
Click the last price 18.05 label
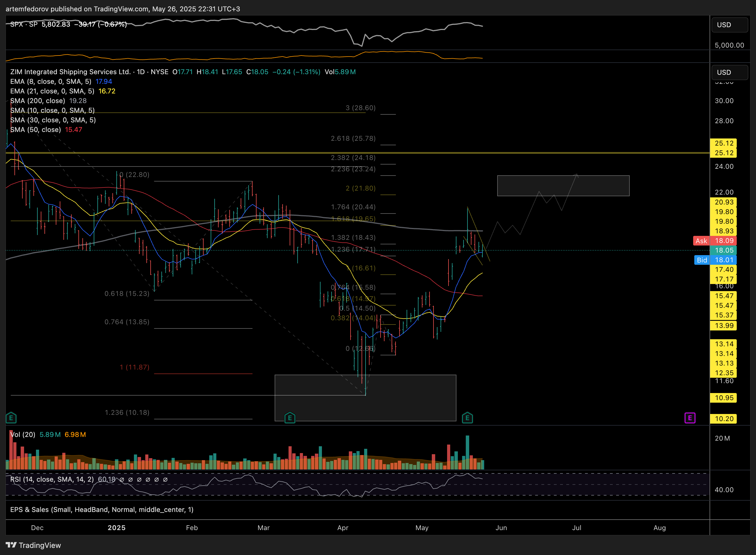[723, 250]
